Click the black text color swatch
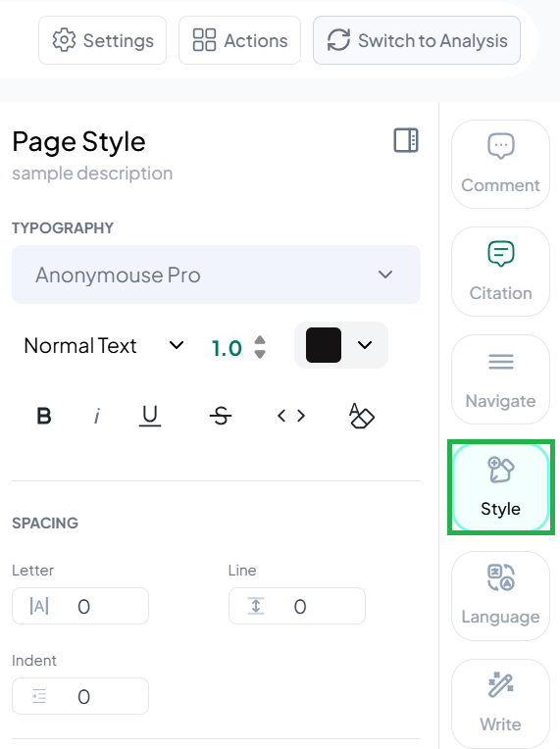The image size is (560, 749). pos(324,345)
